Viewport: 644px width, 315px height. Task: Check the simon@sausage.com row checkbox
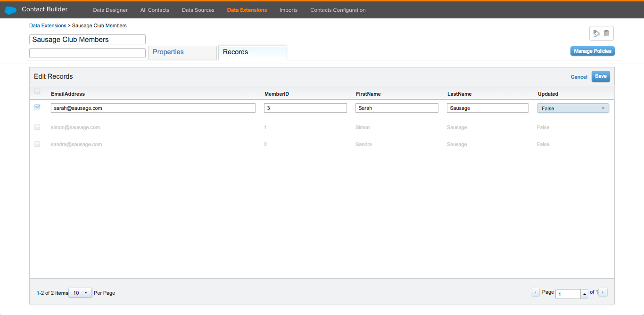click(x=37, y=127)
